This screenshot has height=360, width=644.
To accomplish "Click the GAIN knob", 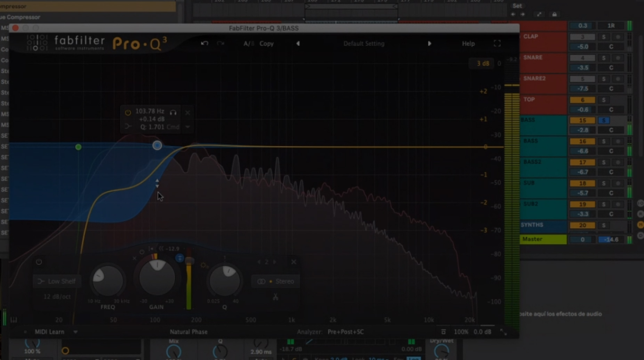I will click(x=157, y=278).
